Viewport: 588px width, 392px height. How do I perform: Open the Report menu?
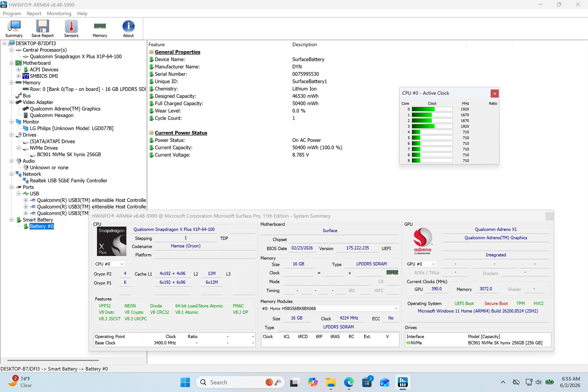pos(34,14)
